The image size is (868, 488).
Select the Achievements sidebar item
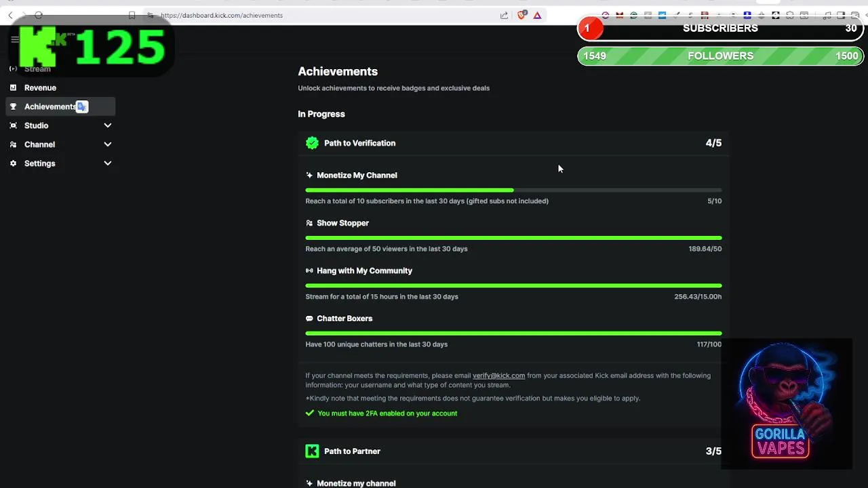point(50,106)
